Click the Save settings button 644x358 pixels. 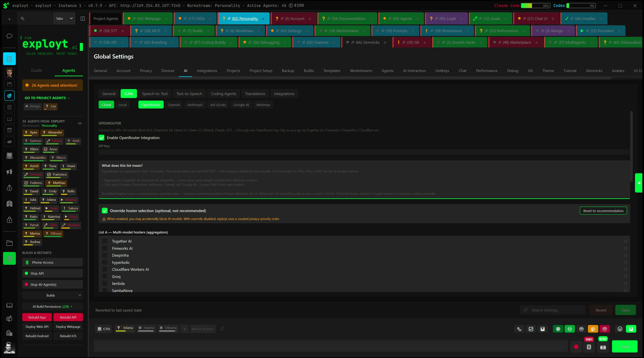coord(626,310)
